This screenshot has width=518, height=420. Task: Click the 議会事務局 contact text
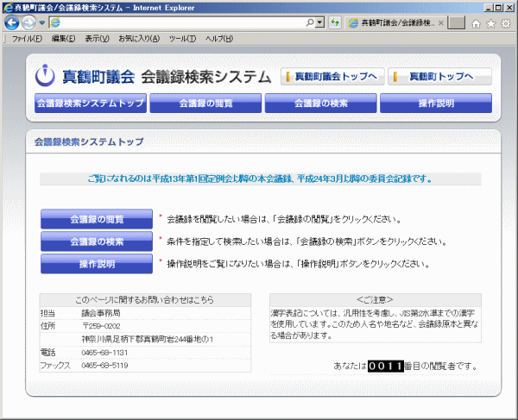(101, 313)
